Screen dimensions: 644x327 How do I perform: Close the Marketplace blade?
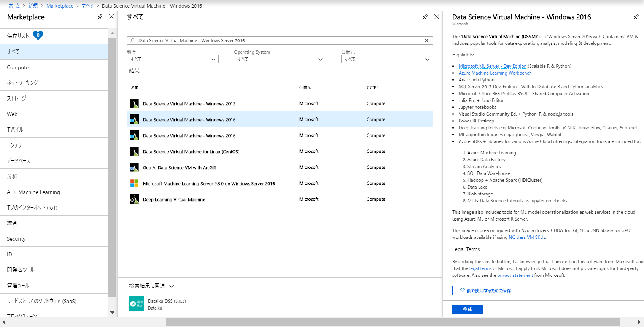(111, 17)
